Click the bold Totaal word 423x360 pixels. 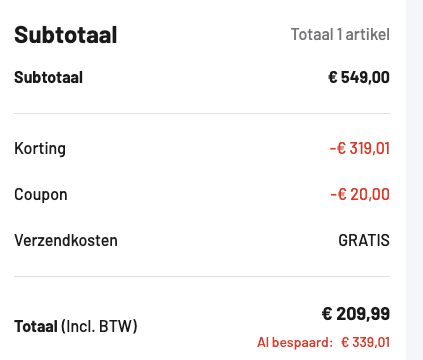pyautogui.click(x=36, y=326)
